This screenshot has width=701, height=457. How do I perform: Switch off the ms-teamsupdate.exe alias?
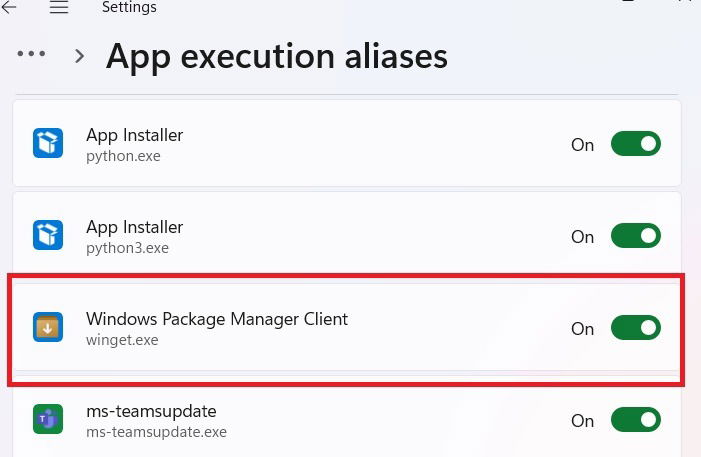[x=635, y=420]
